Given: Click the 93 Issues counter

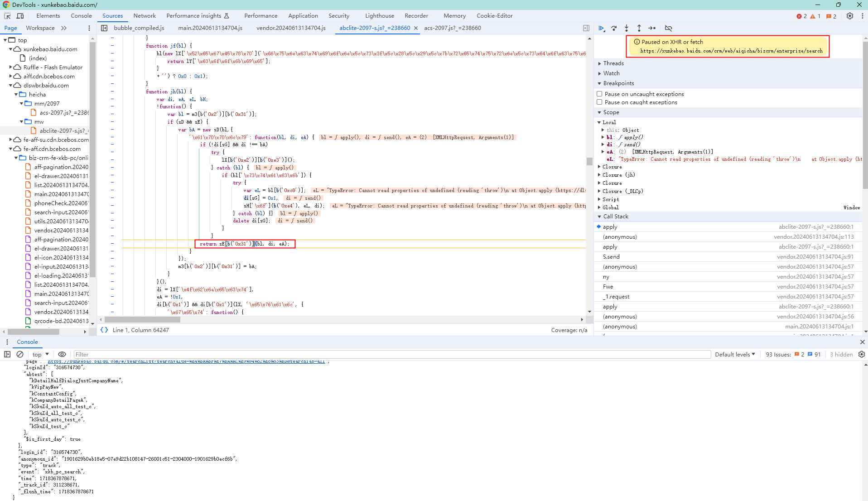Looking at the screenshot, I should pos(793,354).
